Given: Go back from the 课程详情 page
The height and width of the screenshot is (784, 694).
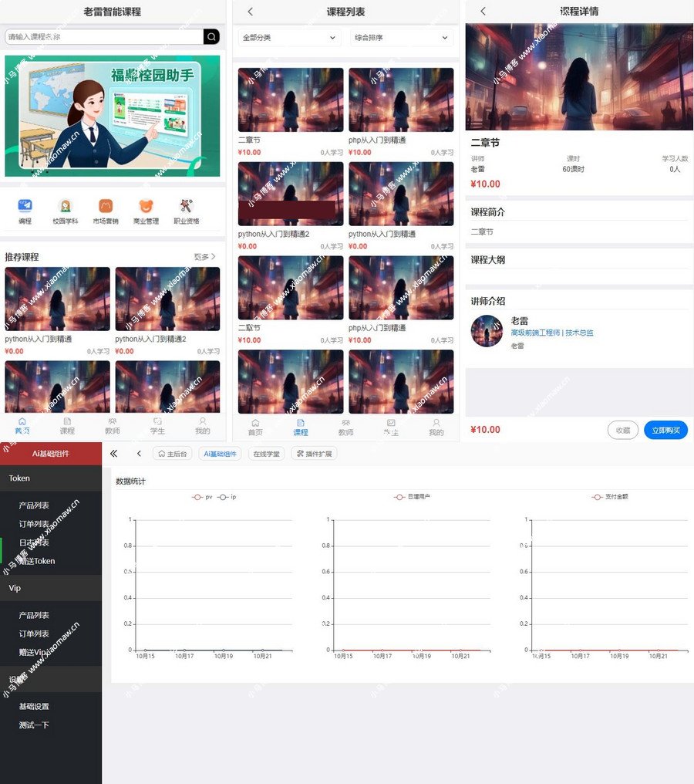Looking at the screenshot, I should pyautogui.click(x=483, y=12).
